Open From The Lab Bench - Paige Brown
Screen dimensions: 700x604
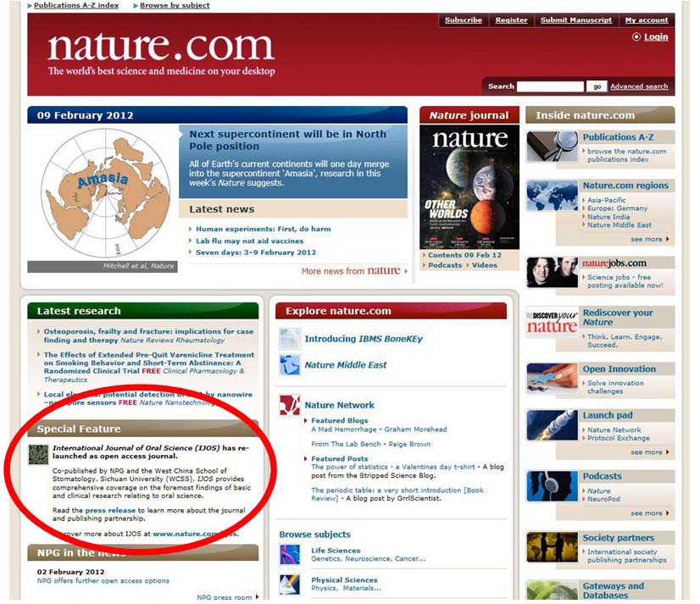coord(370,444)
